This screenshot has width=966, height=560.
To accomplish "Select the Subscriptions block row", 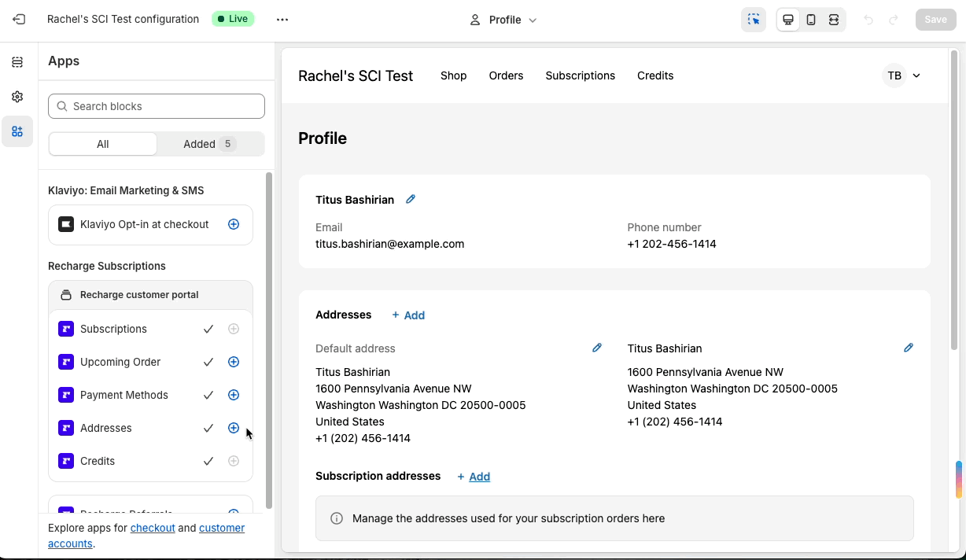I will tap(150, 329).
